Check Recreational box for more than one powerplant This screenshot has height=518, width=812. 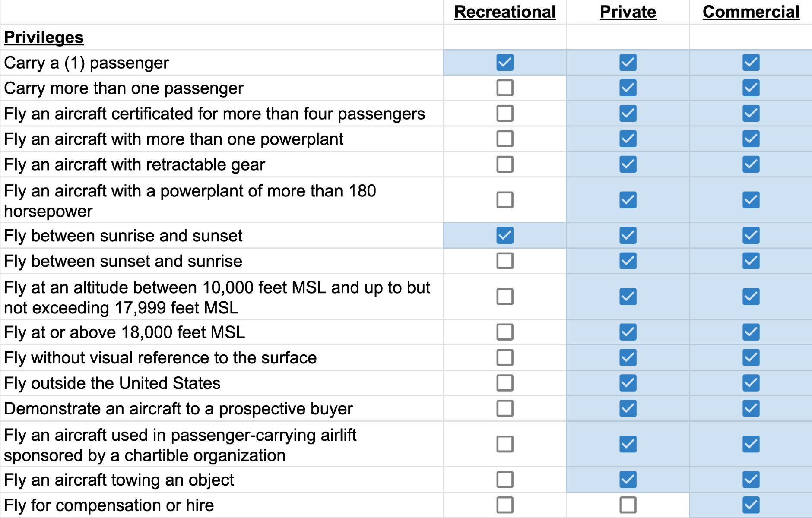504,139
